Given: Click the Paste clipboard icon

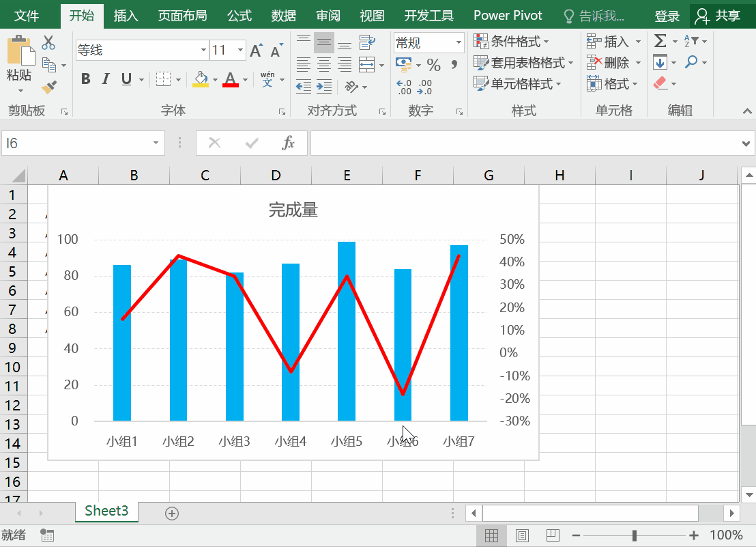Looking at the screenshot, I should [x=20, y=50].
